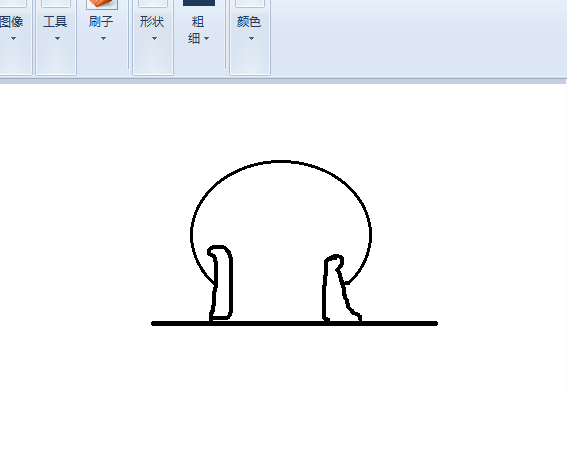Expand the 刷子 brush list arrow
Viewport: 567px width, 457px height.
(103, 38)
